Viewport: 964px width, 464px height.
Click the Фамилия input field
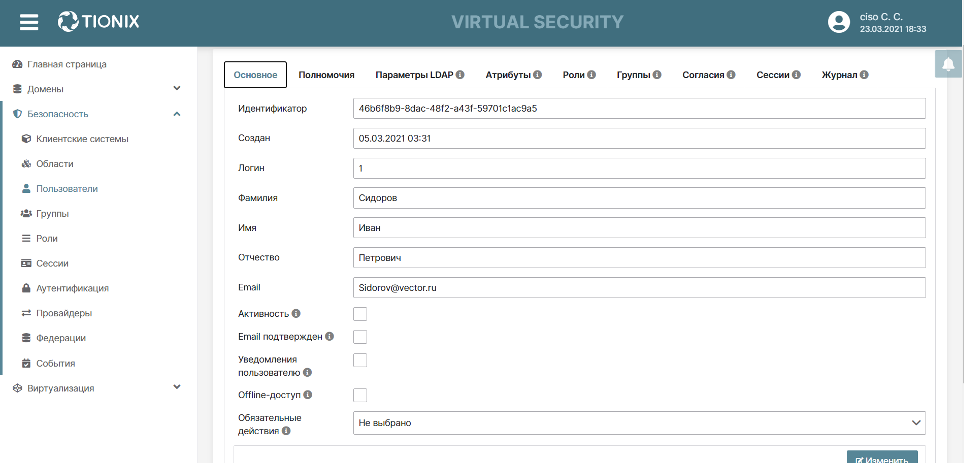(x=639, y=198)
